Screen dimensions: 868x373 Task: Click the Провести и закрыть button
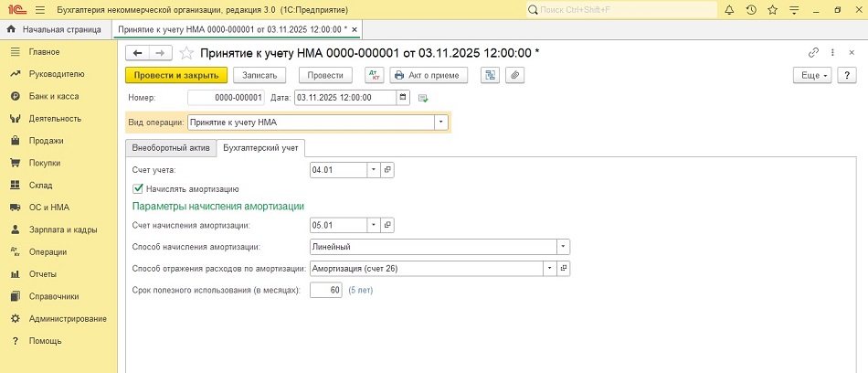(175, 75)
